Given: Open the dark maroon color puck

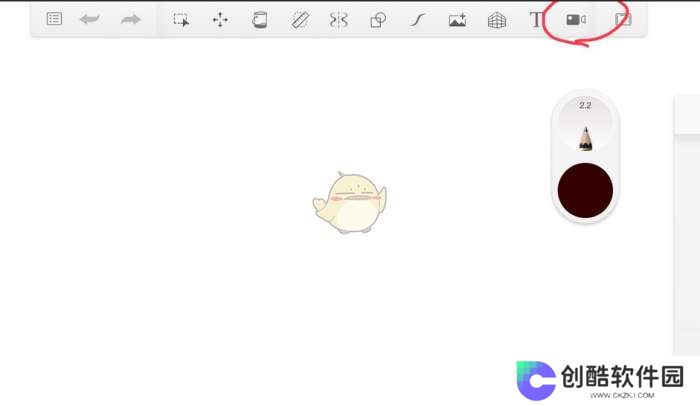Looking at the screenshot, I should pyautogui.click(x=585, y=191).
